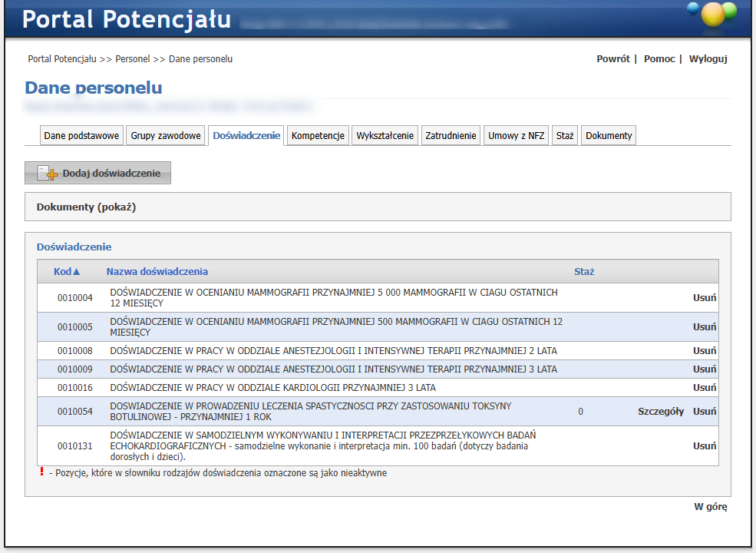Go to the Wykształcenie tab
The width and height of the screenshot is (756, 553).
pos(385,136)
